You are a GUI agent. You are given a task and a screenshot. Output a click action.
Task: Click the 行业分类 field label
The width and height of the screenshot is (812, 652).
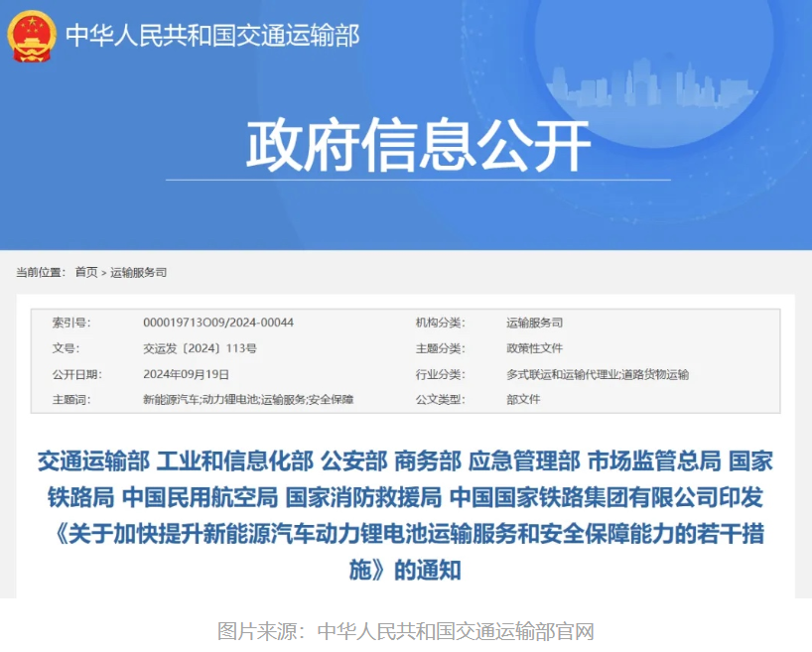coord(440,374)
